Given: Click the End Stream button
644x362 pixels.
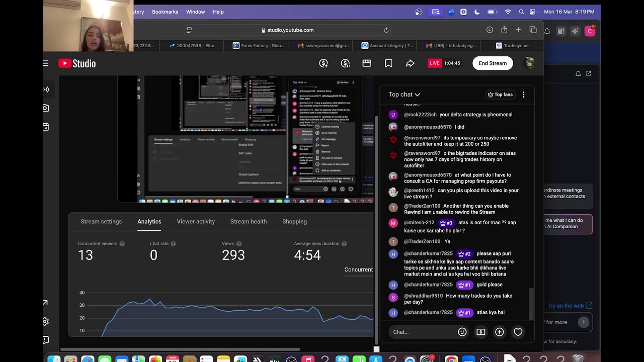Looking at the screenshot, I should click(493, 63).
